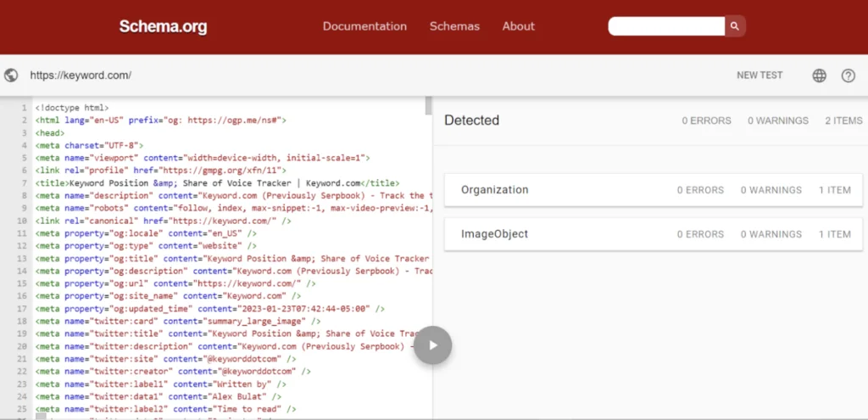
Task: Open the About menu item
Action: click(x=519, y=26)
